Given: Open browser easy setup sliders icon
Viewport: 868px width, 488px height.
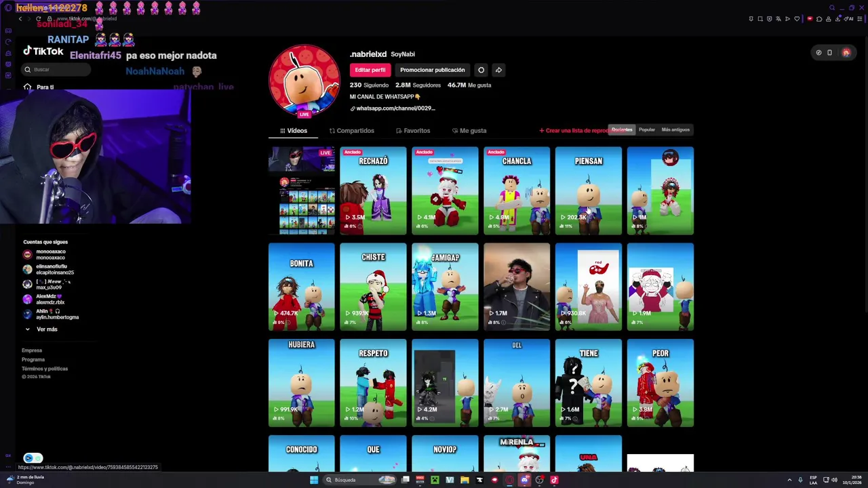Looking at the screenshot, I should click(859, 19).
